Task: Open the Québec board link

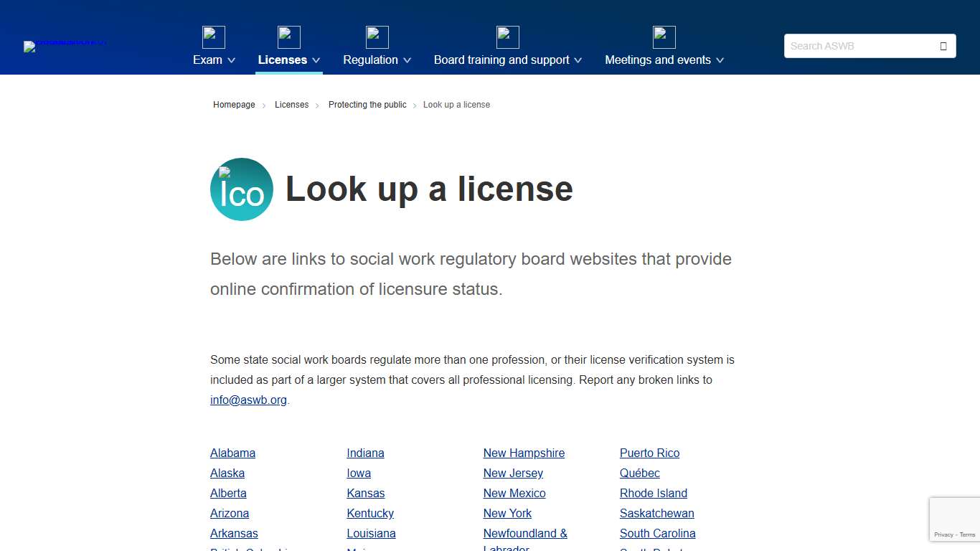Action: pos(639,473)
